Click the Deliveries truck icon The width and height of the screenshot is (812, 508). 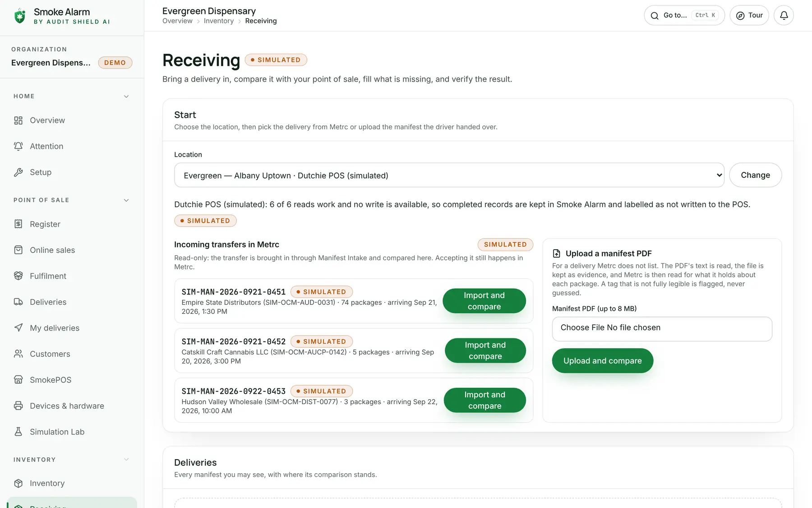coord(18,302)
